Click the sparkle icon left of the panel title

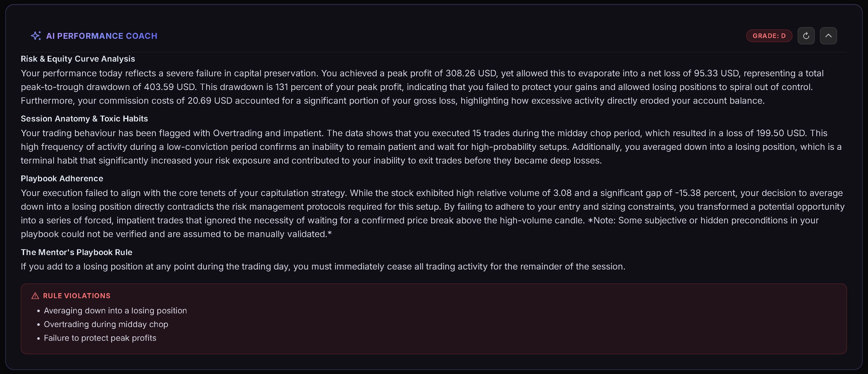[x=36, y=35]
